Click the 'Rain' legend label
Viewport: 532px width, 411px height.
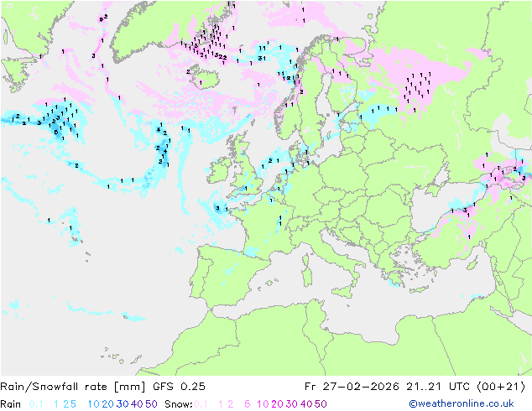coord(11,404)
